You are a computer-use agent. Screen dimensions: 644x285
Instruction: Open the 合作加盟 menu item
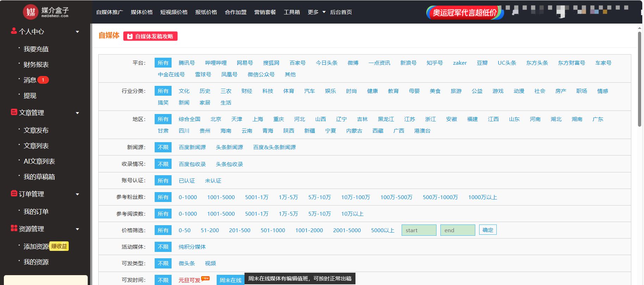pyautogui.click(x=236, y=12)
